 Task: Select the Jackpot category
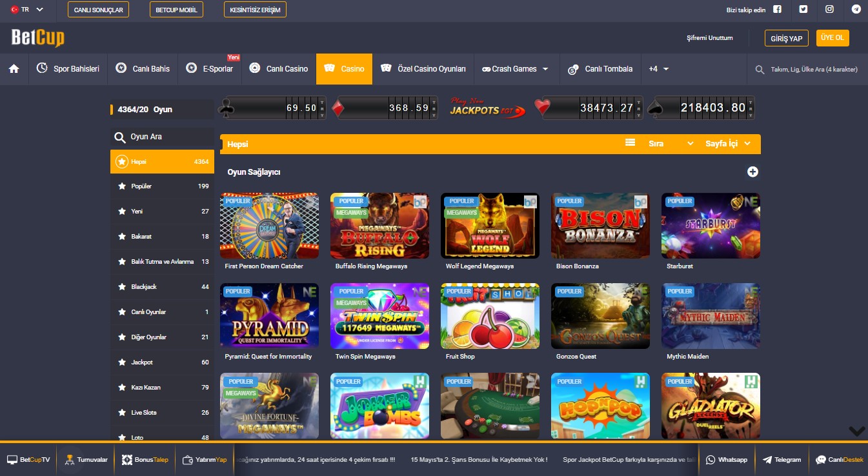coord(162,362)
